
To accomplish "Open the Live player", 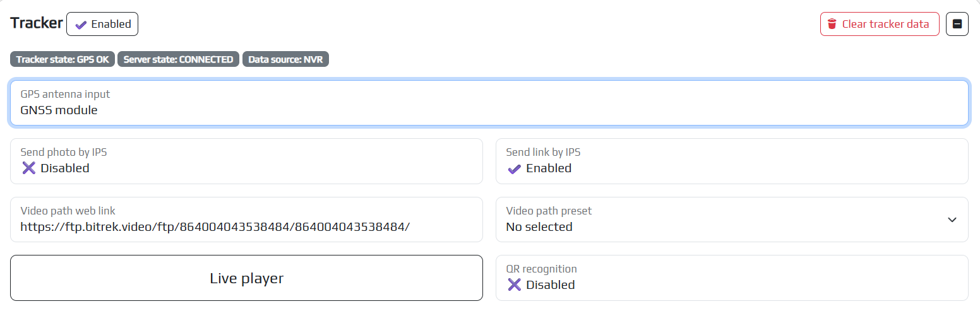I will [246, 278].
